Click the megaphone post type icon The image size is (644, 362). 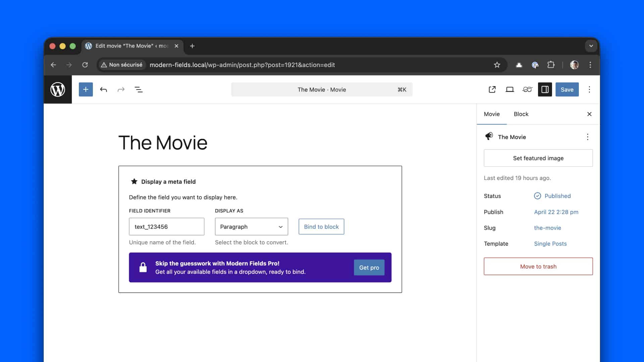click(x=489, y=136)
